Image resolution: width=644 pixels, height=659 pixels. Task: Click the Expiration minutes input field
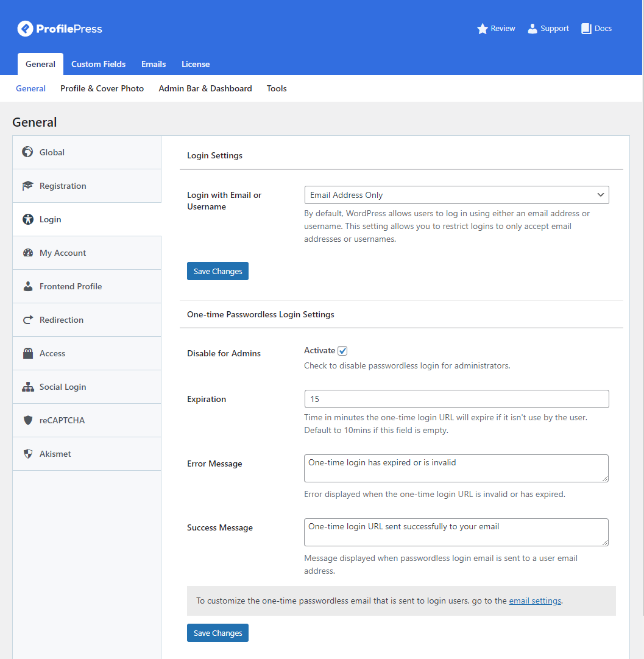click(456, 399)
